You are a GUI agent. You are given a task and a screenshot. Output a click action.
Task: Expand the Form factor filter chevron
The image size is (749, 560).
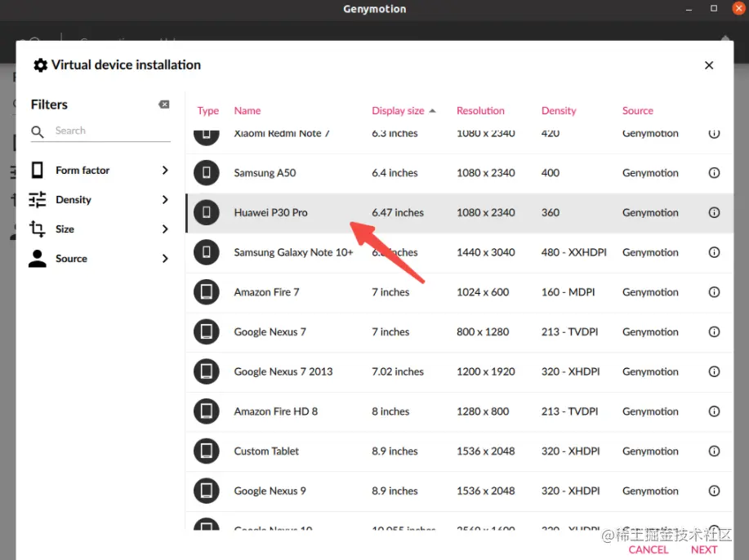tap(165, 170)
